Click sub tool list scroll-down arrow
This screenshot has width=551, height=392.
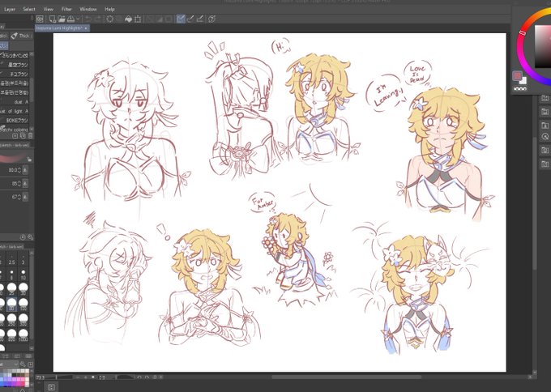point(32,130)
